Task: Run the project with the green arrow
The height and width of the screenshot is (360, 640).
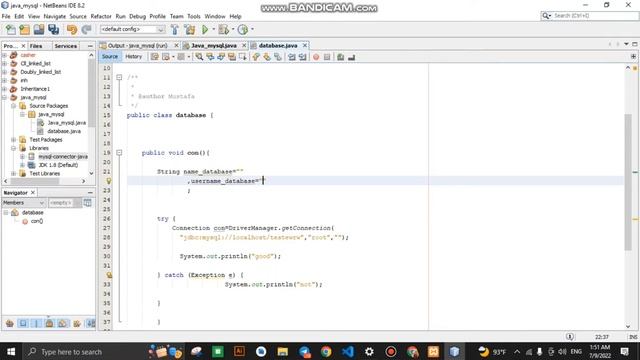Action: click(205, 29)
